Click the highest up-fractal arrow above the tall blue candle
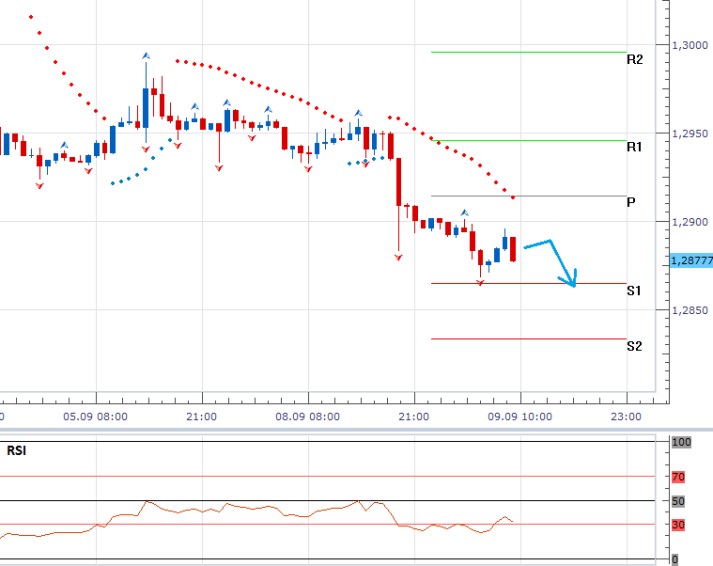 point(146,56)
